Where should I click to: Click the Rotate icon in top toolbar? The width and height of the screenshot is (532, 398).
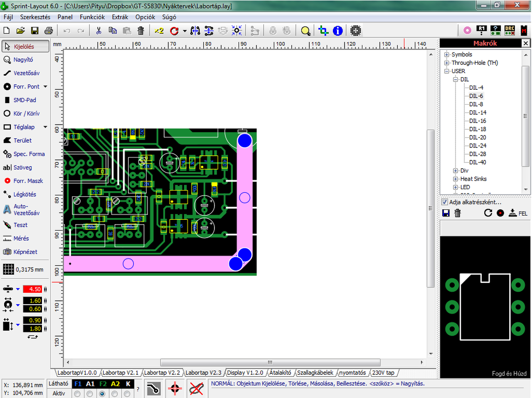pyautogui.click(x=174, y=31)
